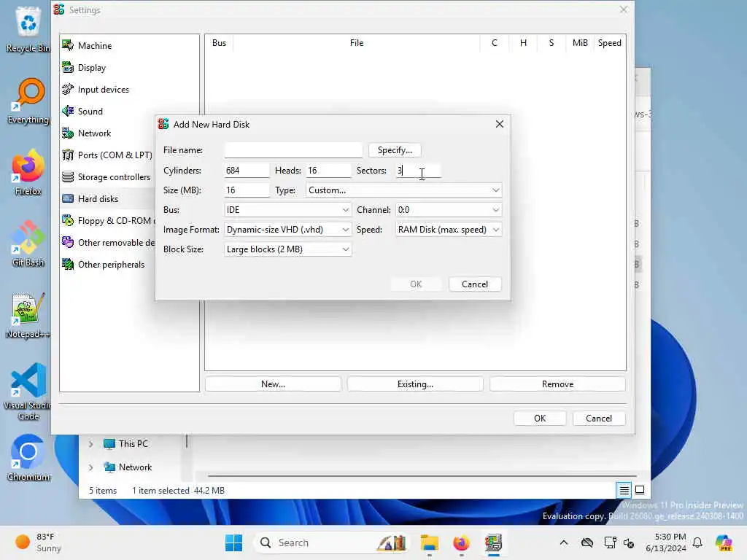This screenshot has width=747, height=560.
Task: Close the Add New Hard Disk dialog
Action: point(499,124)
